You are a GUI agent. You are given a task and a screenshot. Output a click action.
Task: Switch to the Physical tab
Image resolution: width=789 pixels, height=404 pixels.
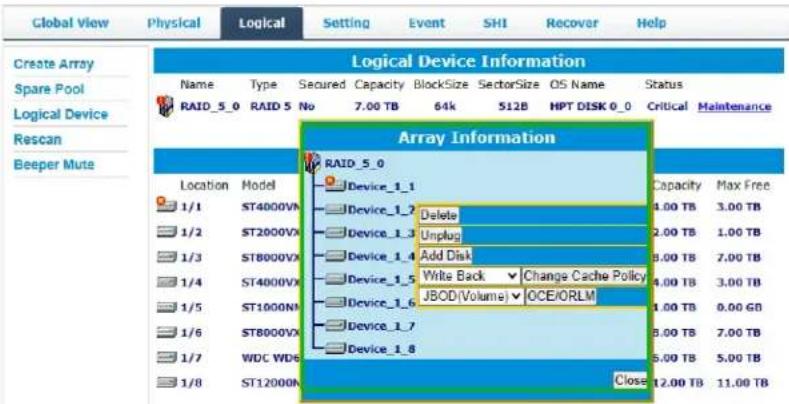click(174, 23)
